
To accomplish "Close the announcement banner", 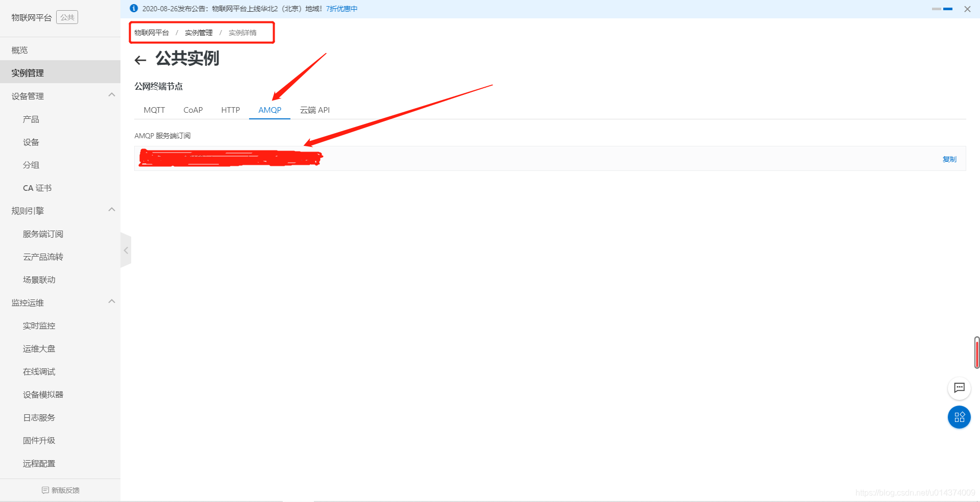I will 967,9.
